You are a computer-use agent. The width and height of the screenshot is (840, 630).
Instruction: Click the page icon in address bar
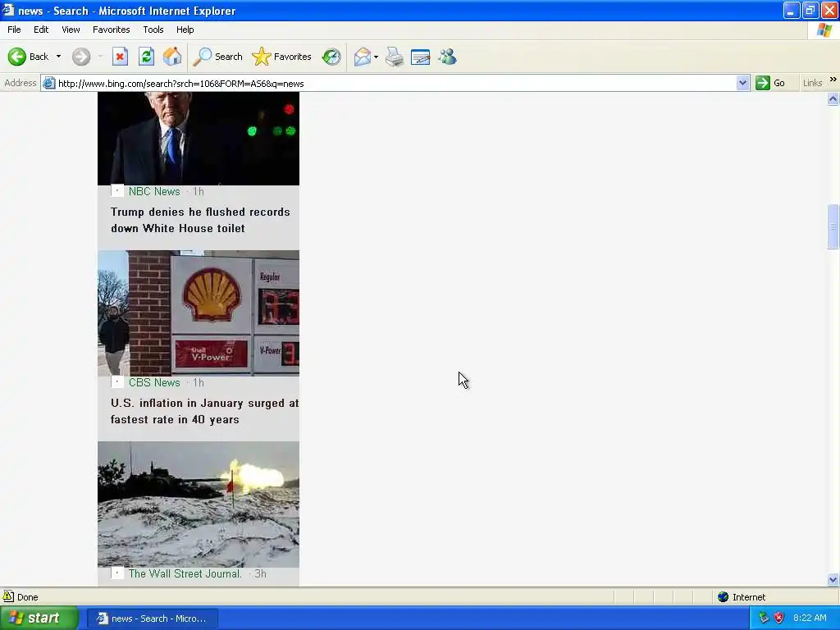coord(48,84)
